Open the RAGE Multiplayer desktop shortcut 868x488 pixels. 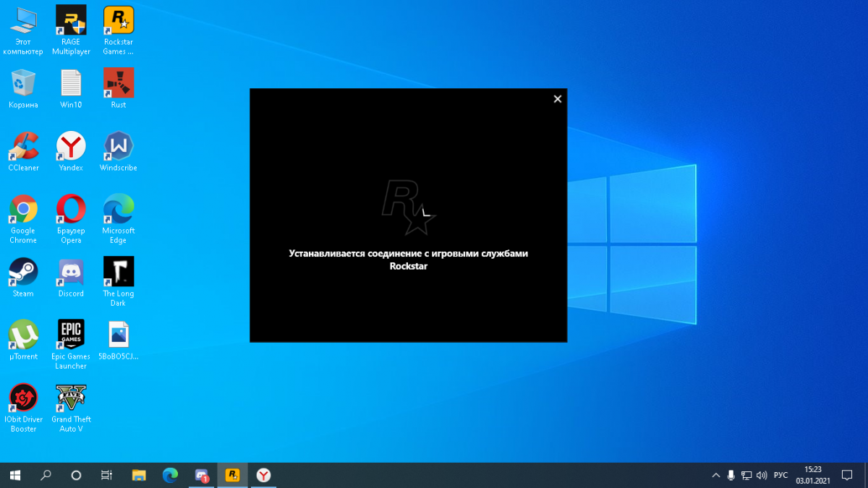click(71, 22)
